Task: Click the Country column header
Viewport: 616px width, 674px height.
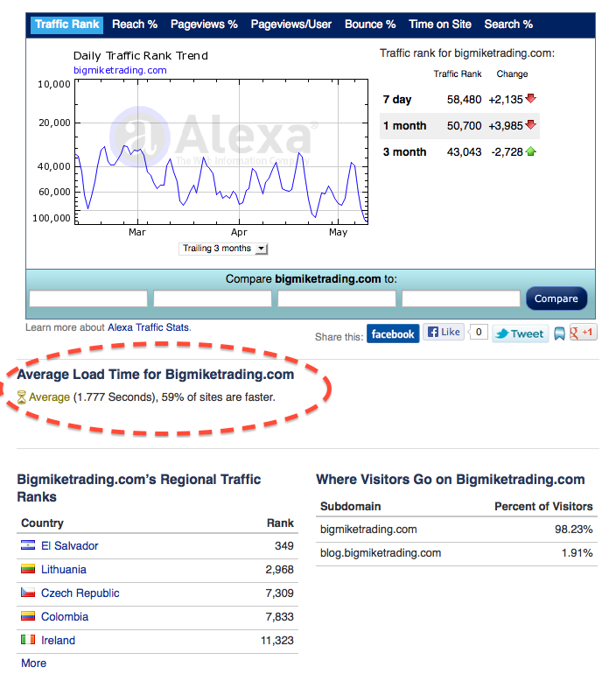Action: pyautogui.click(x=42, y=523)
